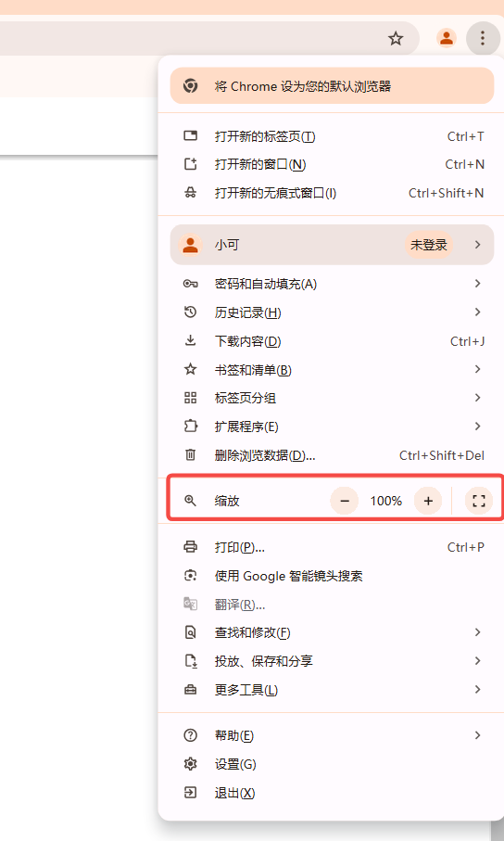504x841 pixels.
Task: Expand the 更多工具 submenu
Action: [332, 690]
